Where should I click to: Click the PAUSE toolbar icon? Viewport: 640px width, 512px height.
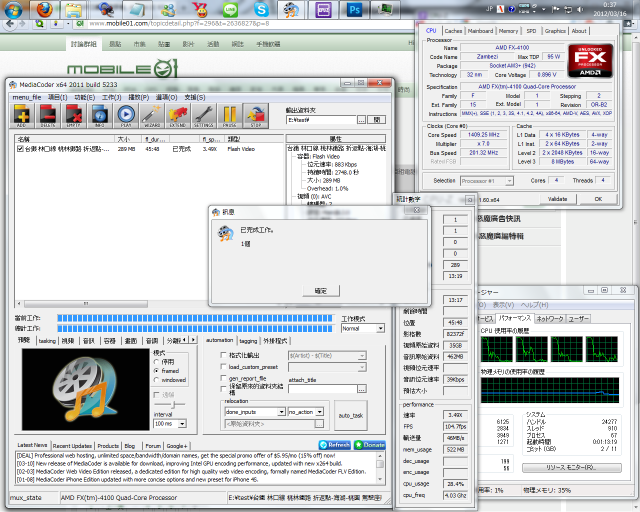pyautogui.click(x=229, y=116)
